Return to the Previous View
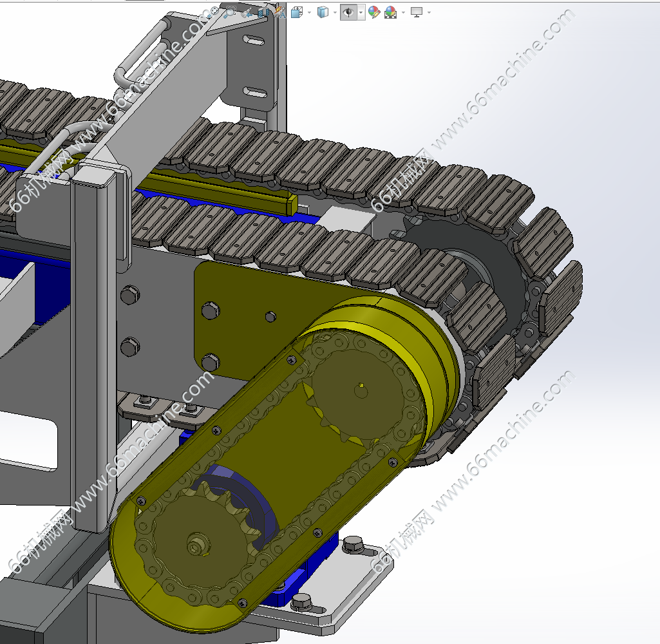660x644 pixels. [x=247, y=12]
